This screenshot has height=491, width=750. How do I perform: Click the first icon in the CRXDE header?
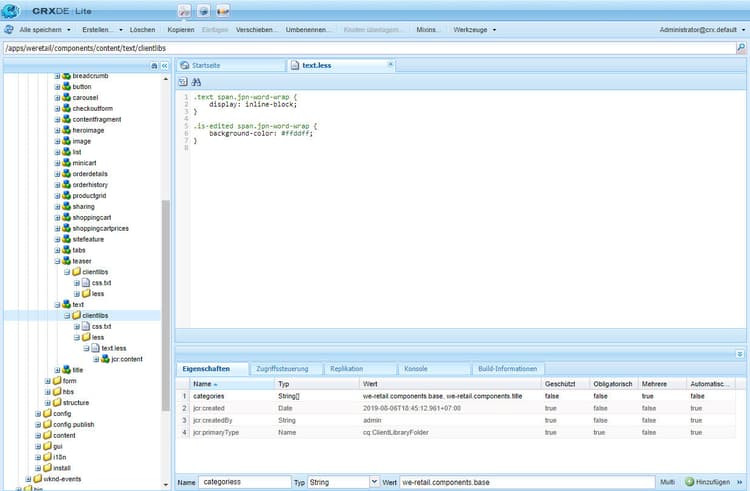click(185, 11)
